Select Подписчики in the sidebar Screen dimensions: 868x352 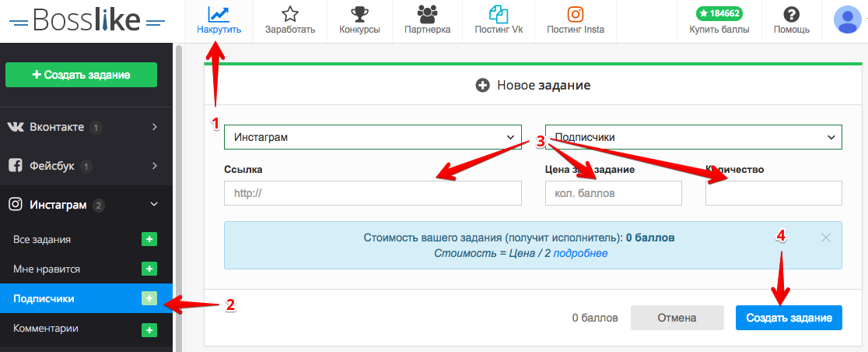44,299
